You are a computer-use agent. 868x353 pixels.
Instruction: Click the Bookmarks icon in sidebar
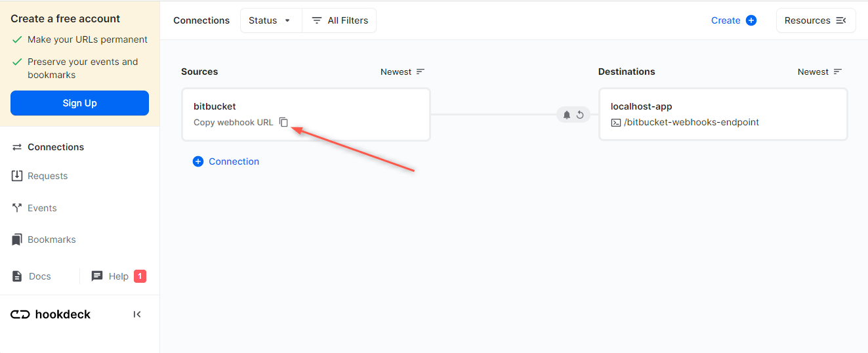coord(17,239)
